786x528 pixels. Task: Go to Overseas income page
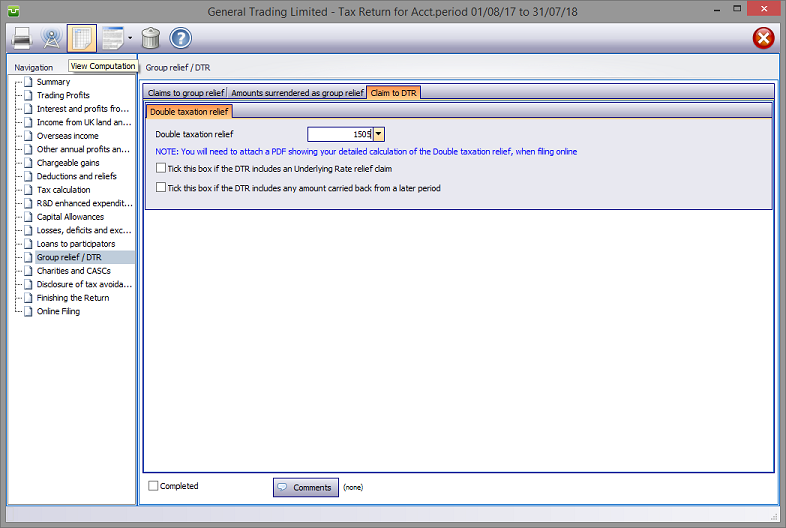68,136
